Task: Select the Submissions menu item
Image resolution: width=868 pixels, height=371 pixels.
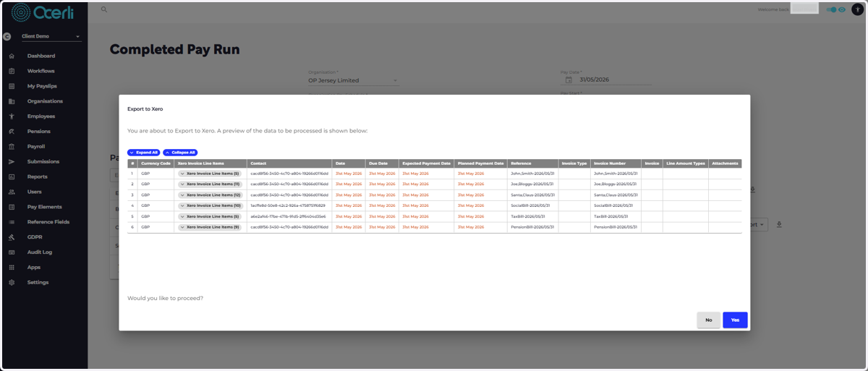Action: coord(43,161)
